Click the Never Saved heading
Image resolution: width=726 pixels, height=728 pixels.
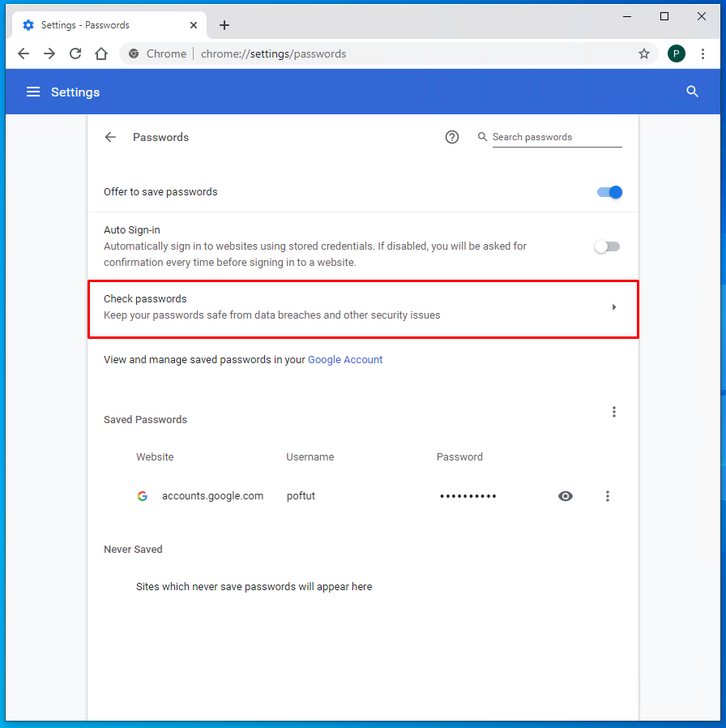(x=133, y=550)
